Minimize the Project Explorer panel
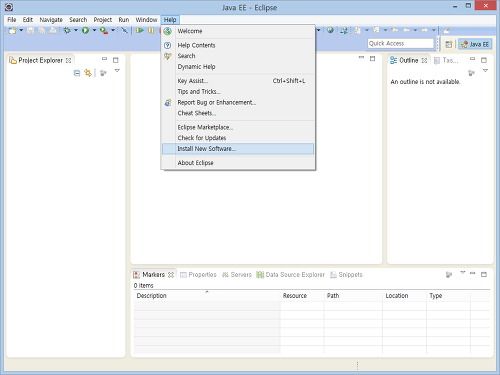This screenshot has width=500, height=375. pos(104,59)
